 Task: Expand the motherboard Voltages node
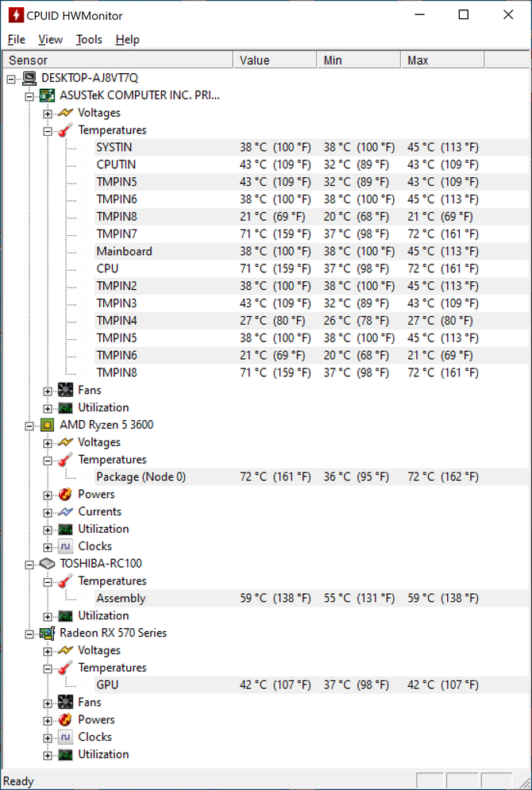click(x=48, y=114)
